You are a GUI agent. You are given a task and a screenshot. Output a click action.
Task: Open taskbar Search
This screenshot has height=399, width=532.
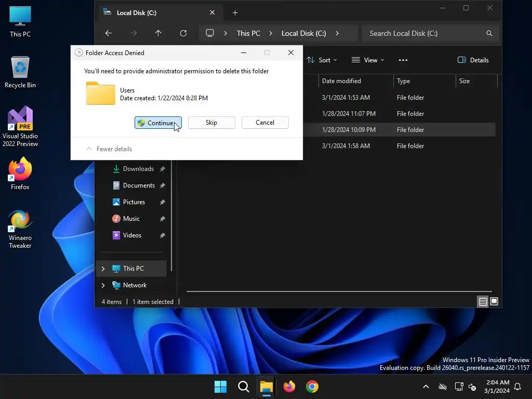tap(243, 387)
